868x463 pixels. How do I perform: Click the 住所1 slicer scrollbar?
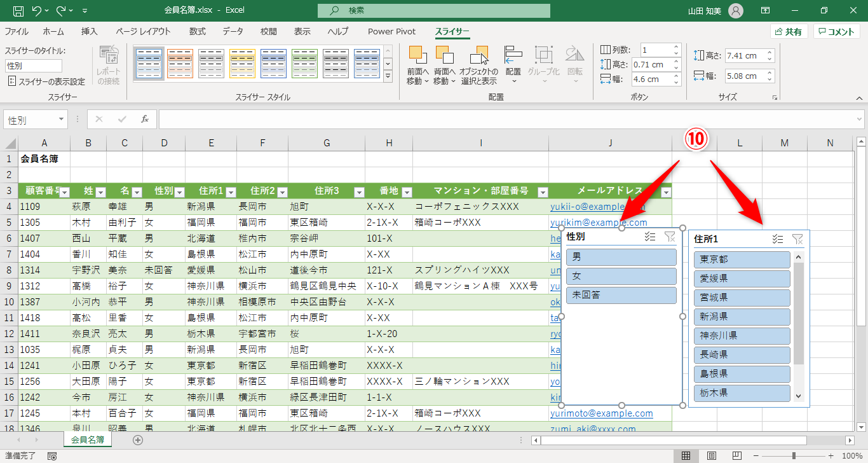799,313
